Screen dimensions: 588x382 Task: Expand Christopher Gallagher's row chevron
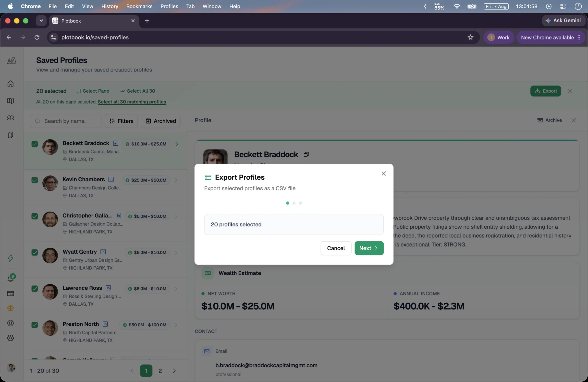(x=176, y=216)
